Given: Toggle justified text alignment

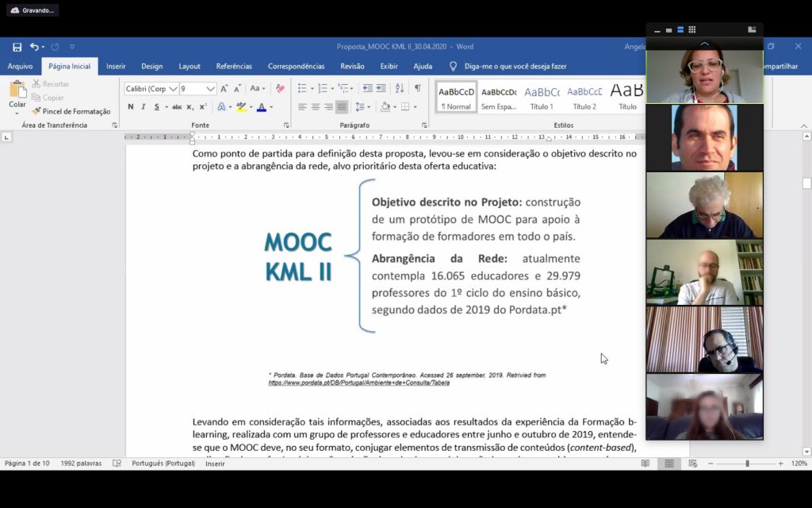Looking at the screenshot, I should tap(341, 107).
